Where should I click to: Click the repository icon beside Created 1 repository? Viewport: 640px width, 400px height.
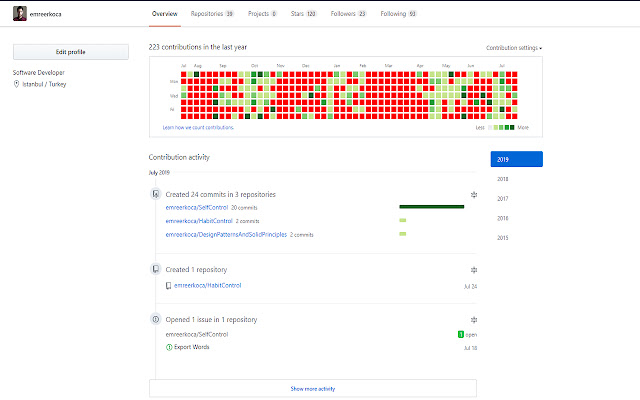point(156,269)
